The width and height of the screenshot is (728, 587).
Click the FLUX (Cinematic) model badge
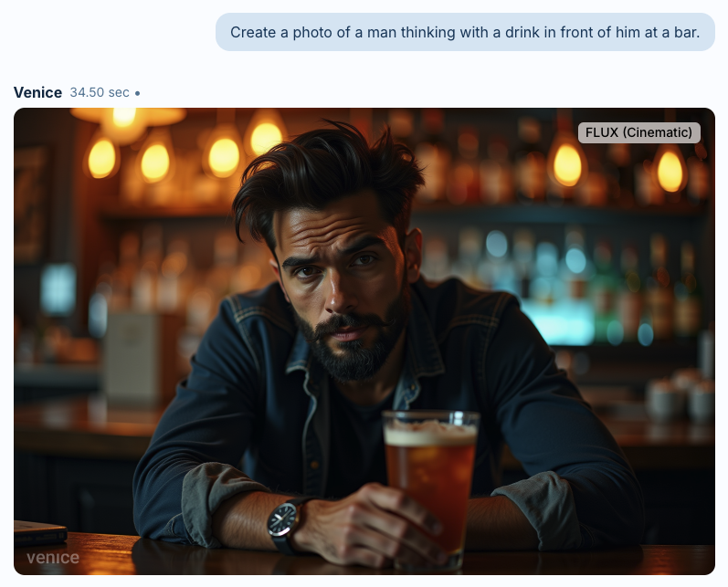pos(638,132)
